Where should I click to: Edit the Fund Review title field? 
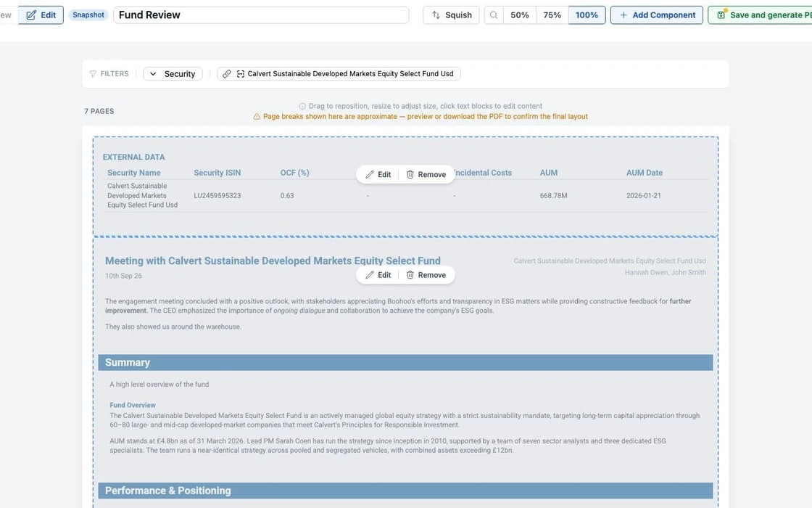[261, 15]
